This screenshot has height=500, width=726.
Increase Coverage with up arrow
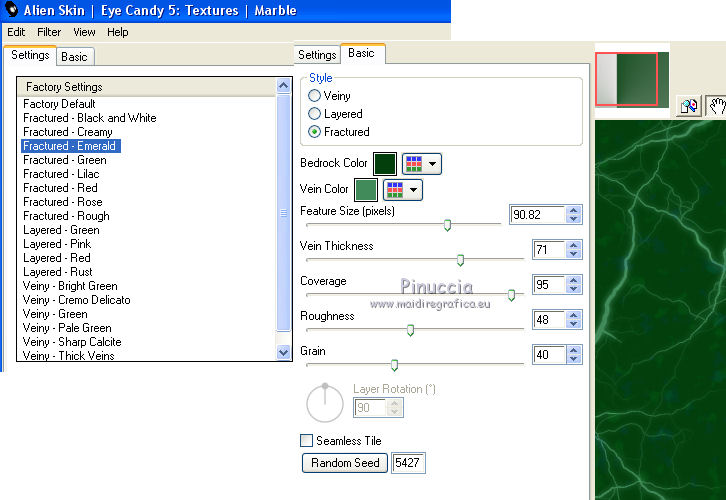coord(574,280)
